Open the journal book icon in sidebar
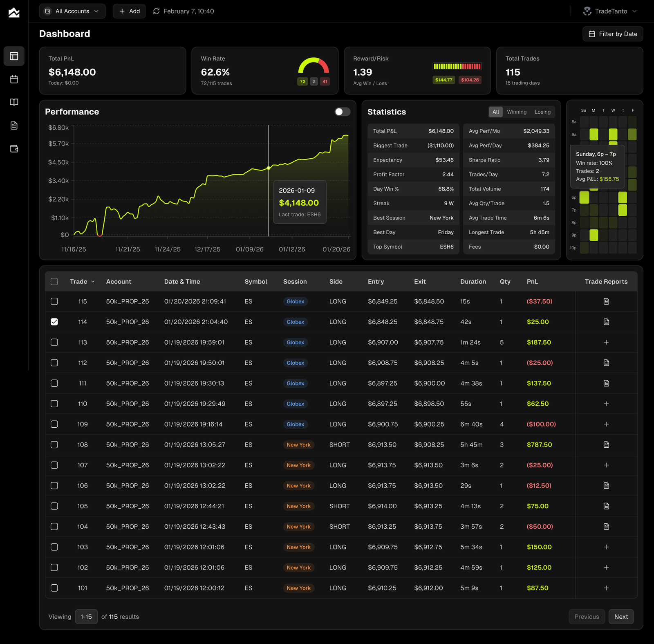Viewport: 654px width, 644px height. (x=14, y=102)
